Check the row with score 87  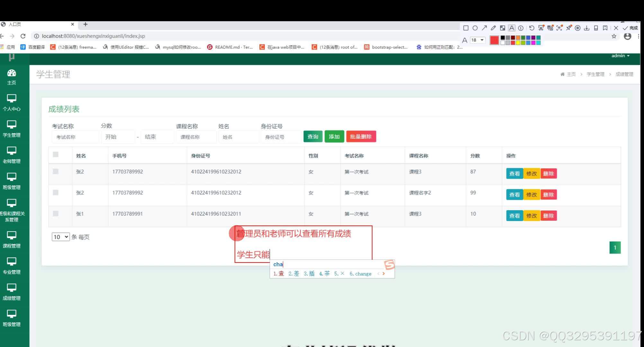[x=56, y=172]
